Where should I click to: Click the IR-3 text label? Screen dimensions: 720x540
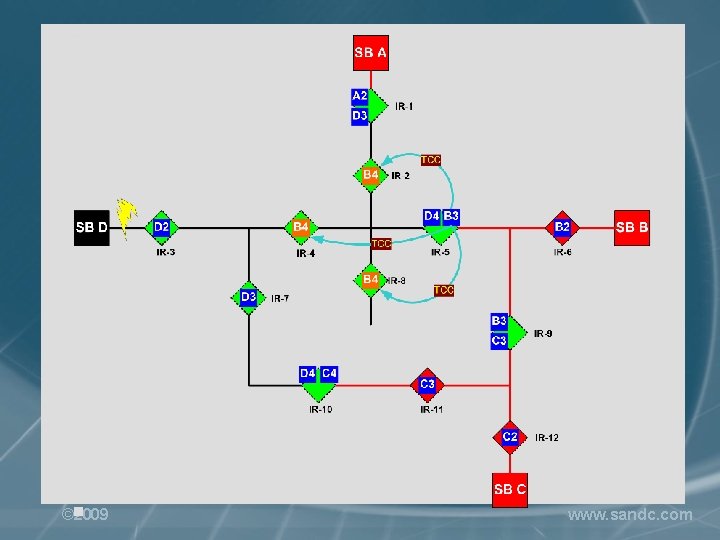pos(166,252)
